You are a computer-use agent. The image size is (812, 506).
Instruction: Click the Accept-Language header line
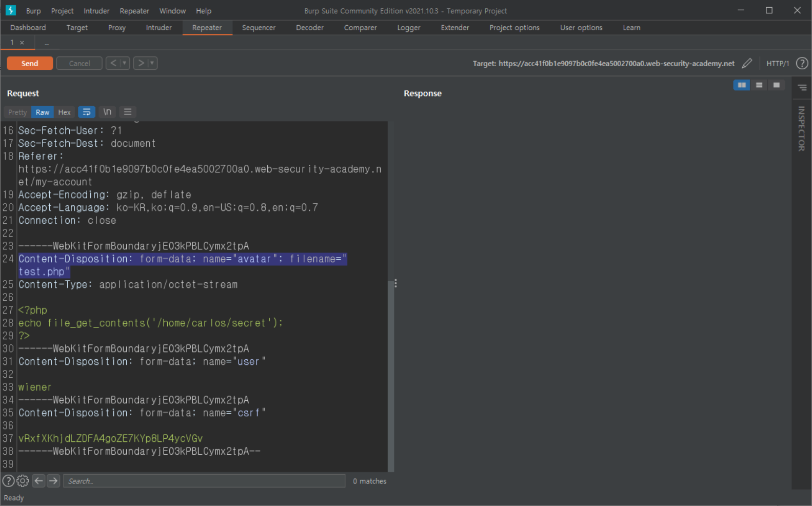[x=168, y=207]
